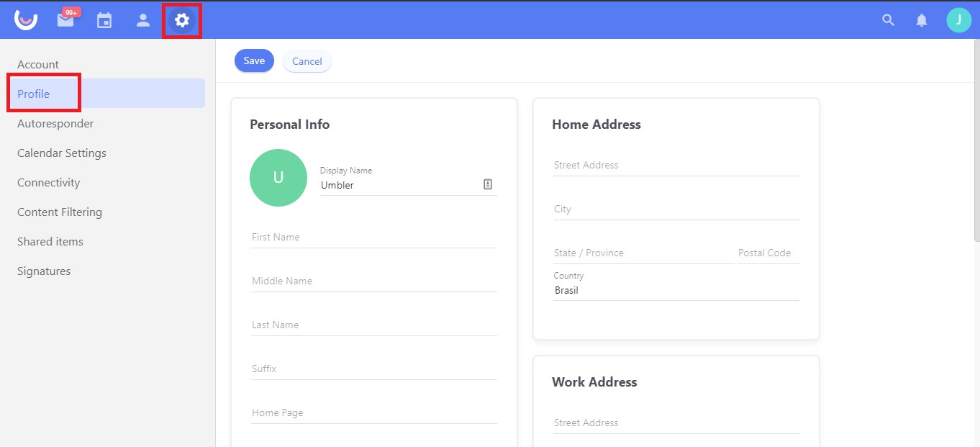The width and height of the screenshot is (980, 447).
Task: Click the First Name input field
Action: click(373, 238)
